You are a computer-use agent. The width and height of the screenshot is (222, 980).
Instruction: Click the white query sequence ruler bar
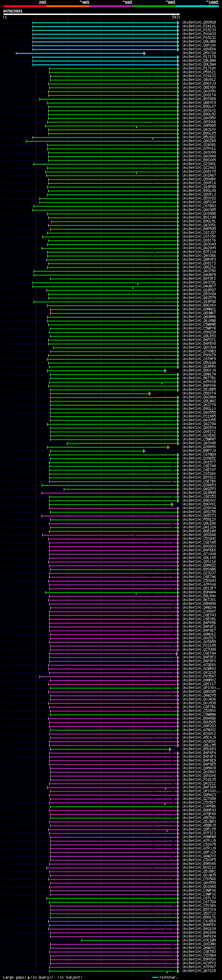coord(92,14)
